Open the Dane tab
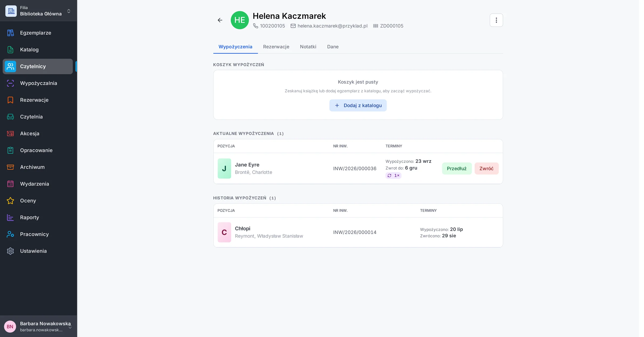 (333, 47)
